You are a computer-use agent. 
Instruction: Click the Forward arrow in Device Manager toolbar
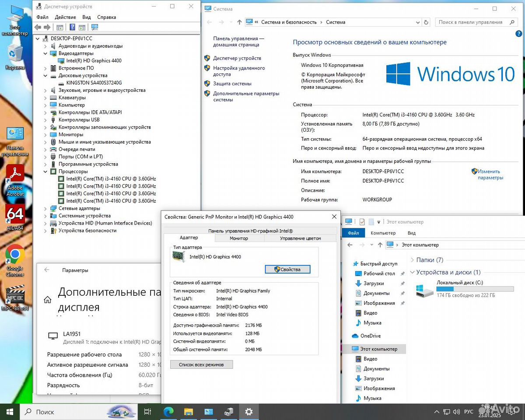pos(47,27)
